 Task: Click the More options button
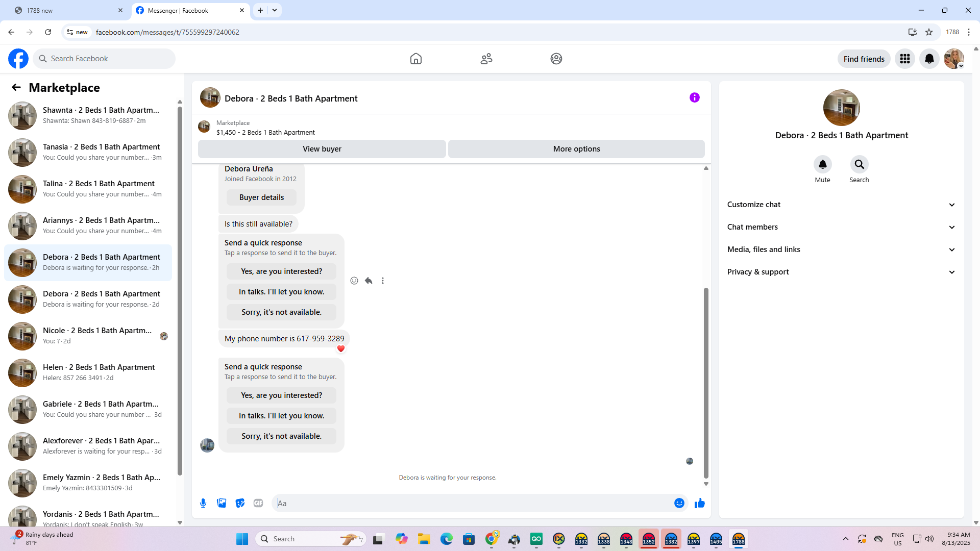click(576, 149)
